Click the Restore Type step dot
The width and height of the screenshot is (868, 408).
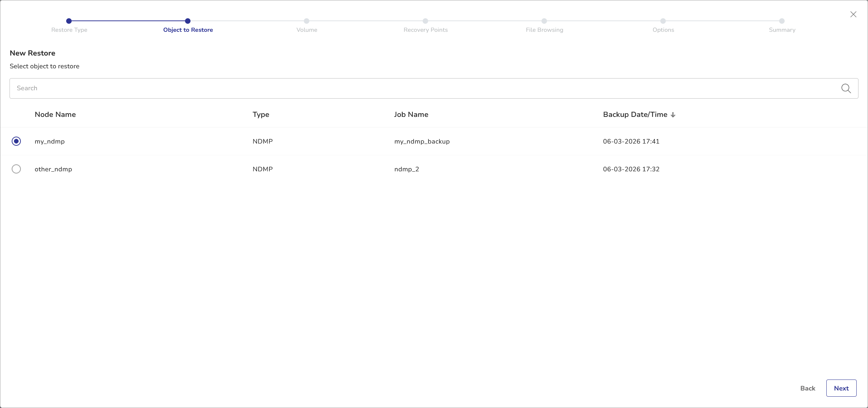[69, 21]
